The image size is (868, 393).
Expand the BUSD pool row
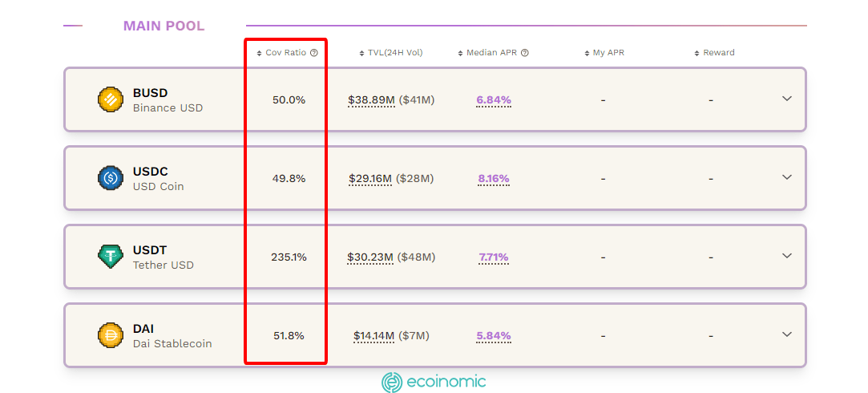pyautogui.click(x=787, y=99)
